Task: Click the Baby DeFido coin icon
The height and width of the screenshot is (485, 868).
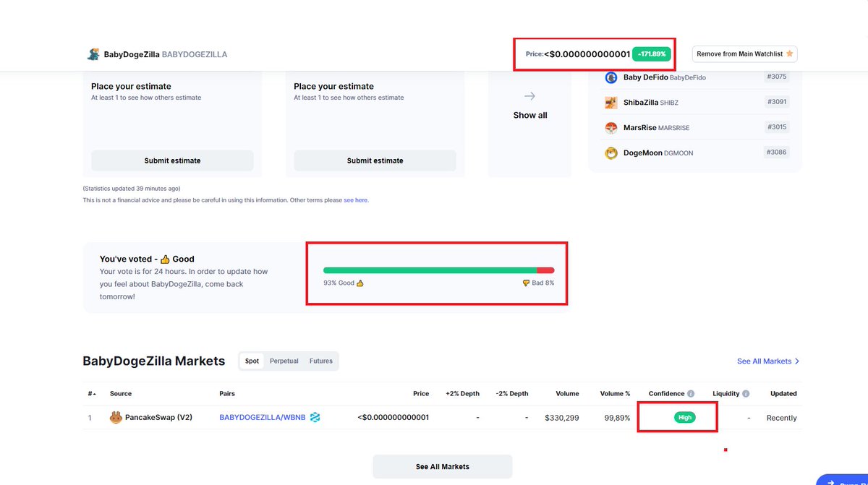Action: [x=611, y=77]
